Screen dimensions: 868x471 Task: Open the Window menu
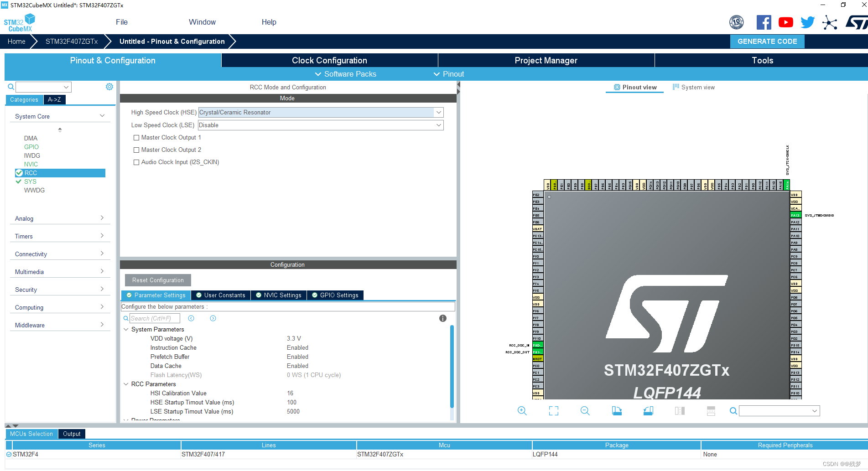click(x=202, y=22)
